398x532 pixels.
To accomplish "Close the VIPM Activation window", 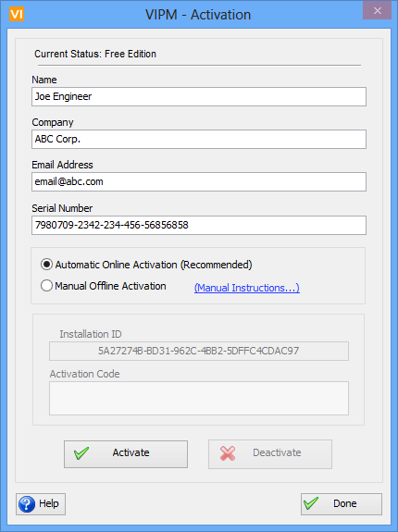I will [378, 10].
